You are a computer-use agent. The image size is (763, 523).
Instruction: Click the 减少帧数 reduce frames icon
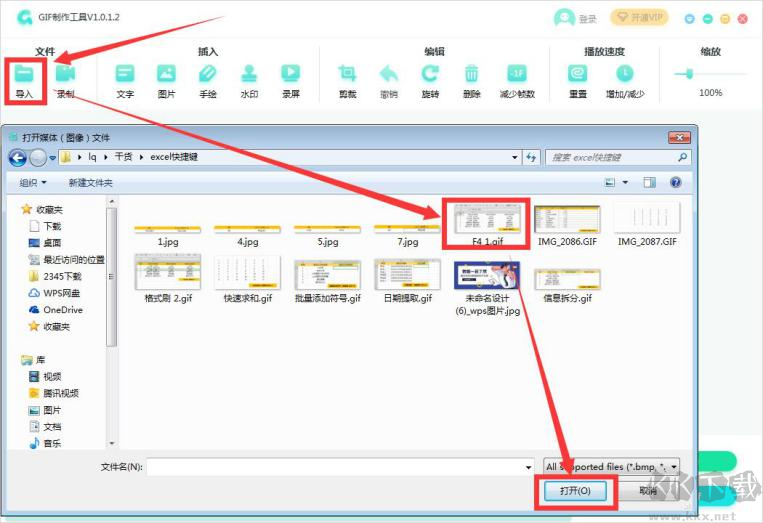pos(516,74)
